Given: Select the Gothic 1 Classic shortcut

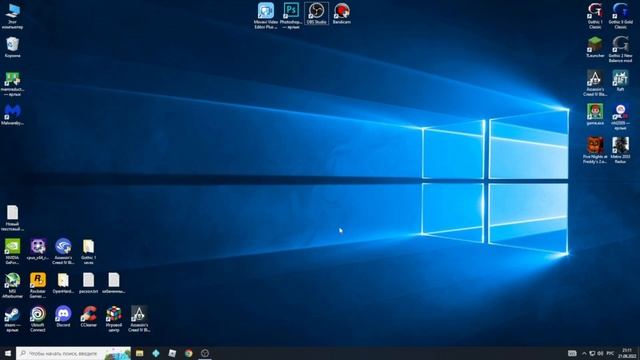Looking at the screenshot, I should pyautogui.click(x=595, y=16).
